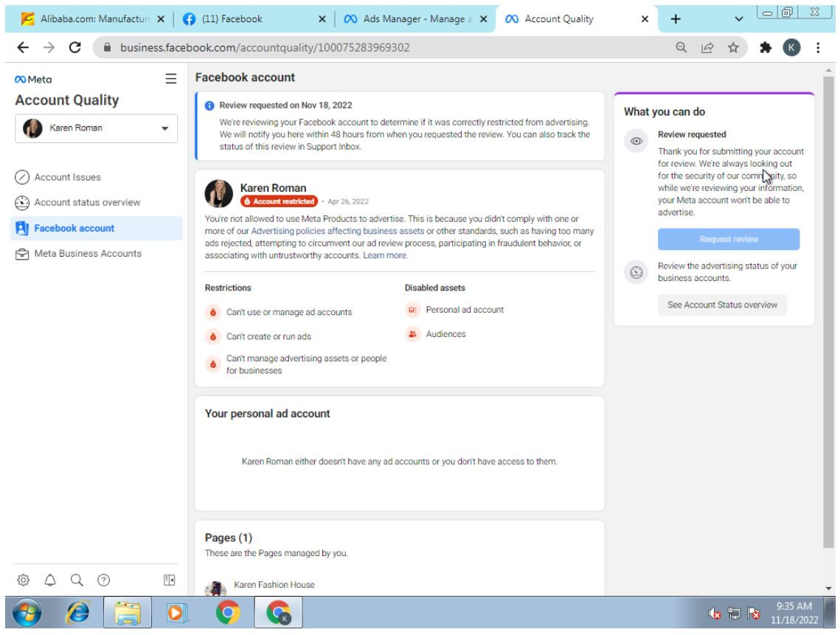Click the search magnifier icon in sidebar footer
Image resolution: width=840 pixels, height=635 pixels.
click(77, 580)
